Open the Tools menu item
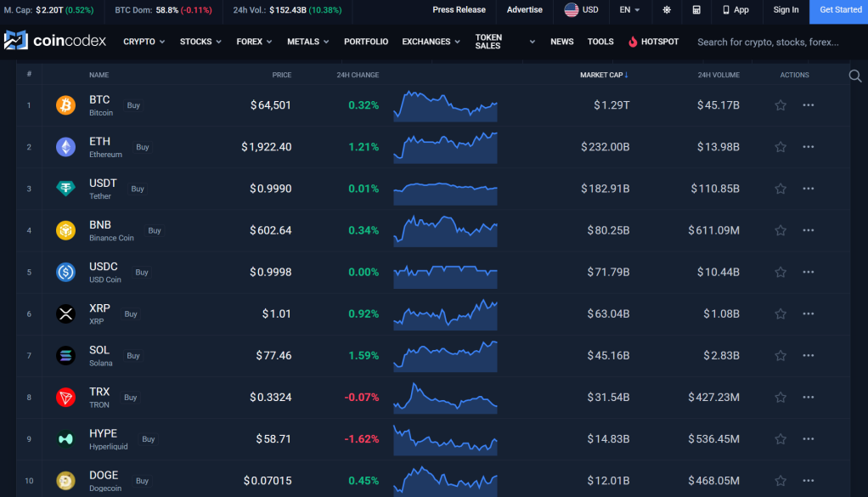868x497 pixels. coord(600,42)
